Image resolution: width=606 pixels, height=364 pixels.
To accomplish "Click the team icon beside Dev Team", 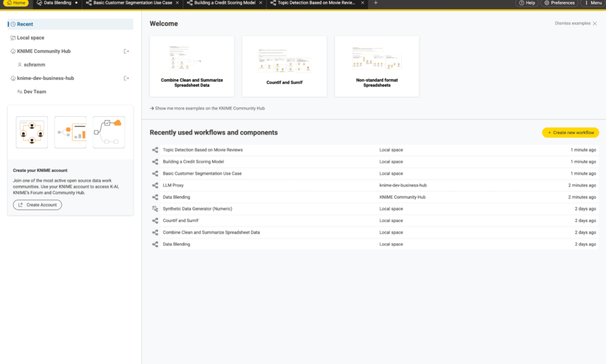I will coord(19,92).
